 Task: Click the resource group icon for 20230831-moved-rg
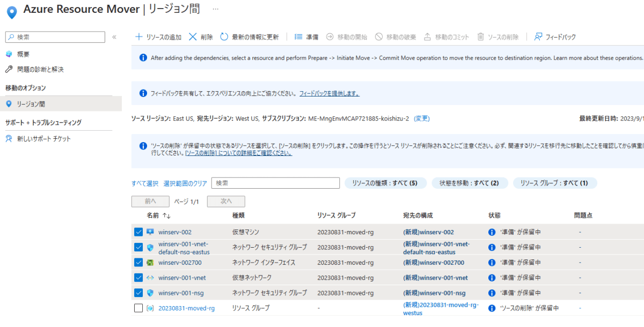pyautogui.click(x=150, y=308)
